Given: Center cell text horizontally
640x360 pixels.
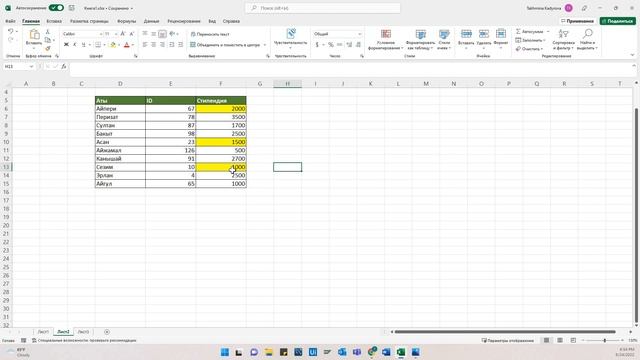Looking at the screenshot, I should (x=153, y=44).
